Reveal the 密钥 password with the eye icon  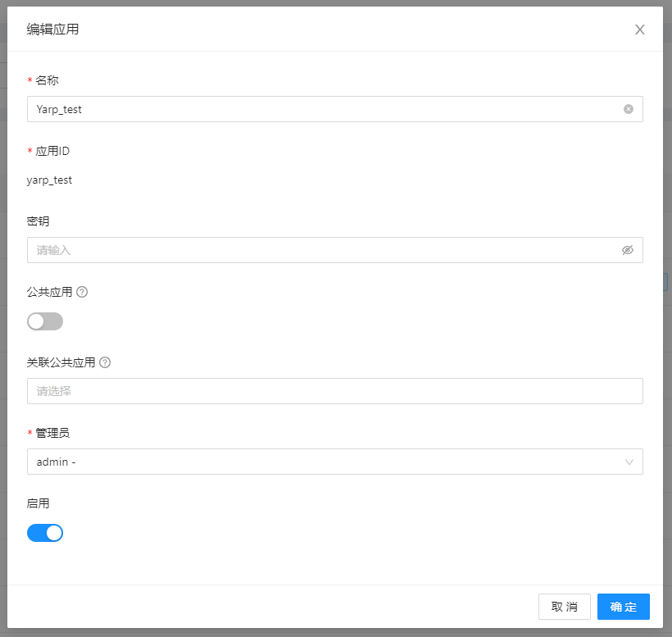[628, 249]
